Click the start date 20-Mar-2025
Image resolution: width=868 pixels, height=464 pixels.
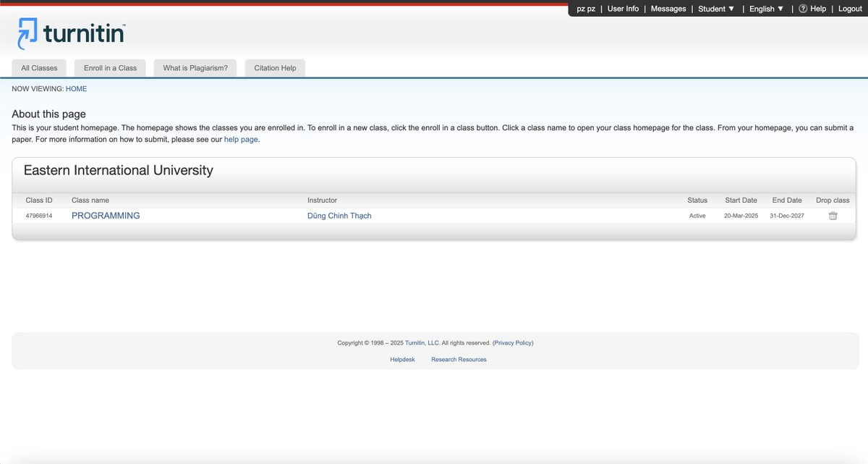741,216
